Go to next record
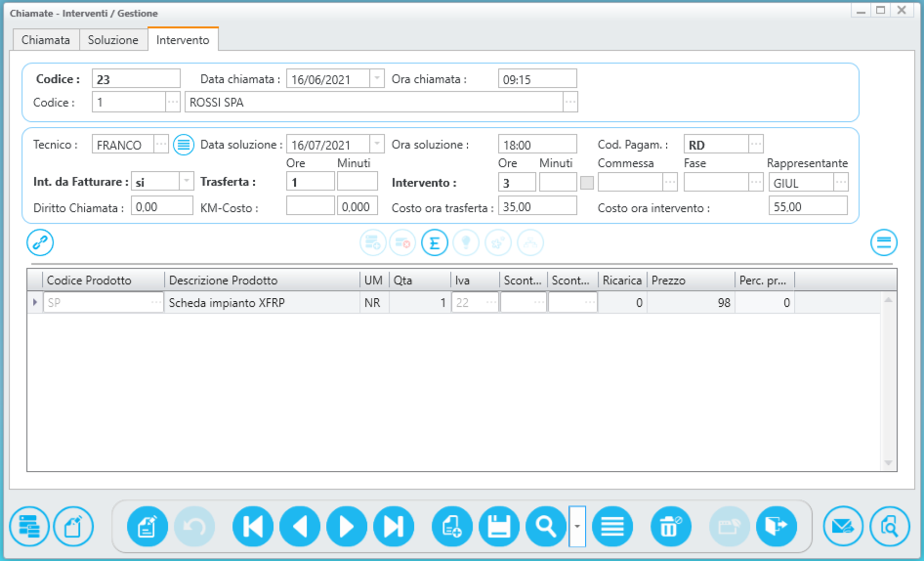 click(347, 526)
